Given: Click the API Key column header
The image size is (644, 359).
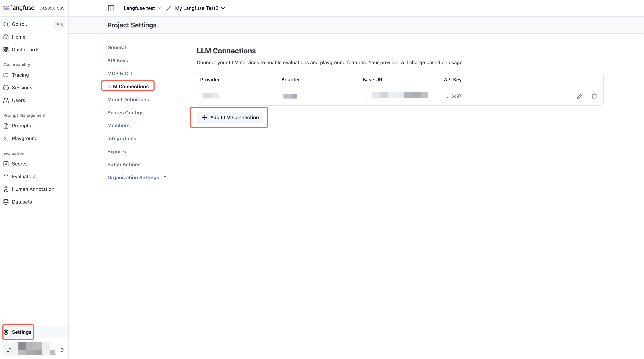Looking at the screenshot, I should tap(452, 80).
